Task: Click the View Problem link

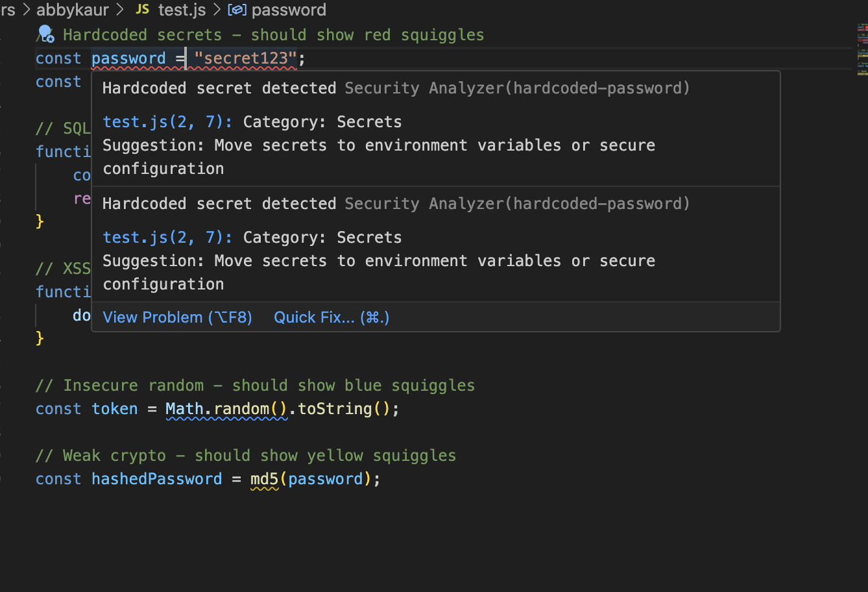Action: click(x=177, y=317)
